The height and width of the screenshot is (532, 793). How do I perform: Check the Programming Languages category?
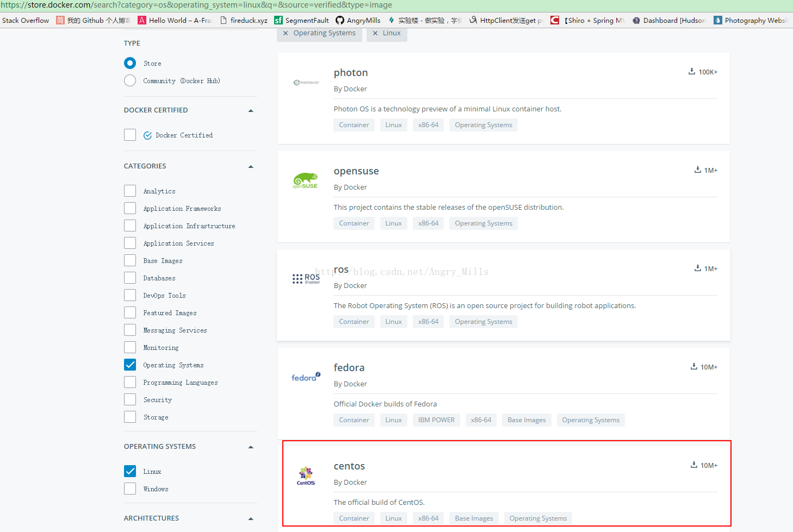[x=130, y=382]
